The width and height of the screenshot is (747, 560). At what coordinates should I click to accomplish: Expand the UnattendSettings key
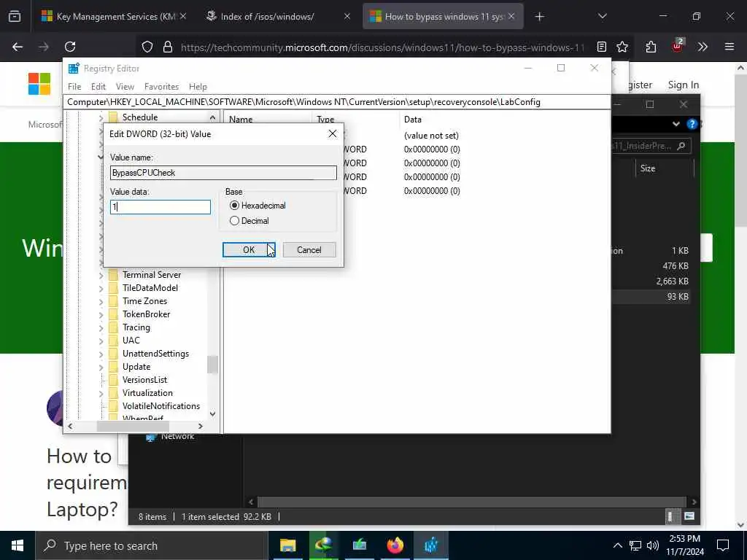(101, 354)
